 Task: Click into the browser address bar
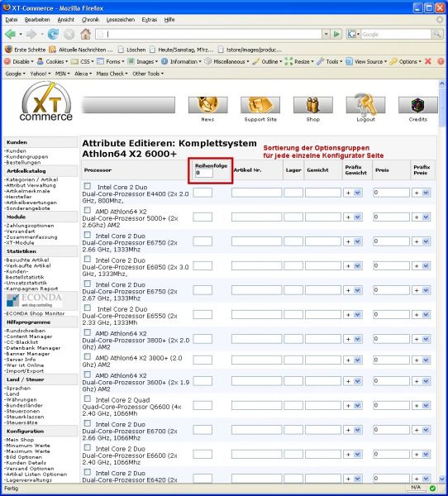coord(209,34)
